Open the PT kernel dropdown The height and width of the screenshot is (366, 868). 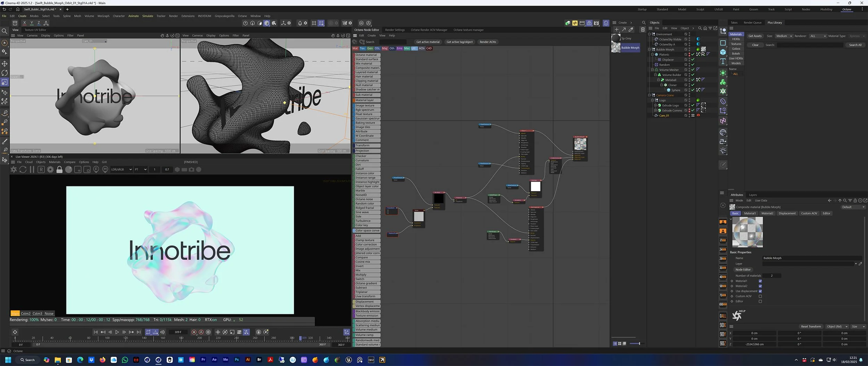pos(141,170)
